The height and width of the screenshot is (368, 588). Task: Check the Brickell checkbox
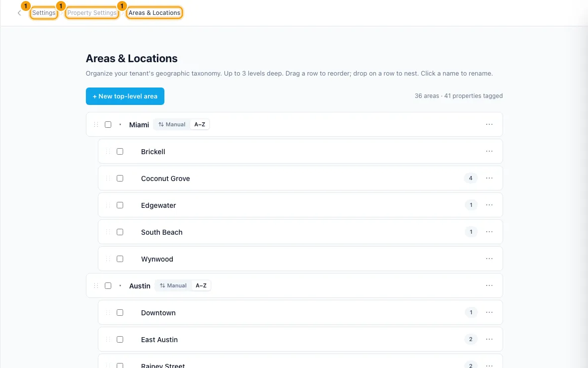coord(120,151)
